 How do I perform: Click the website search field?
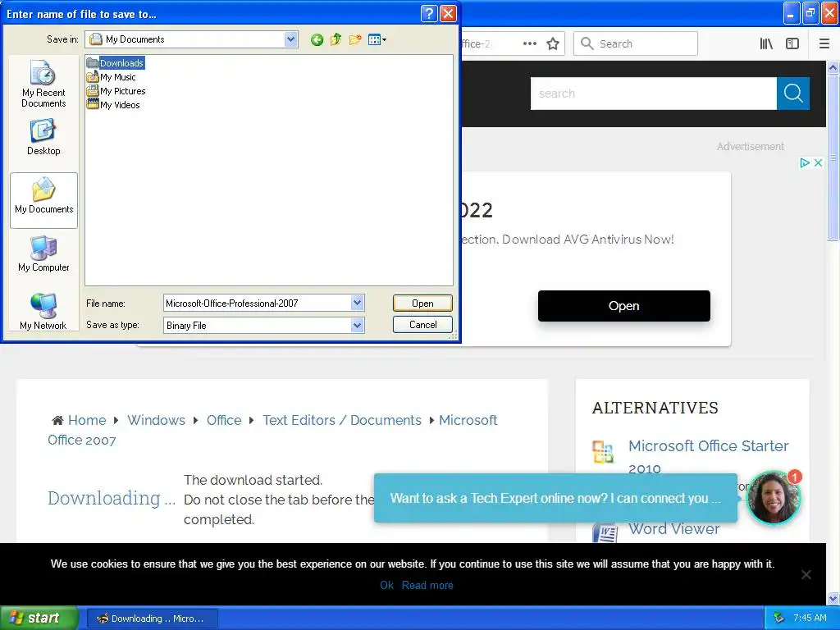pyautogui.click(x=654, y=94)
